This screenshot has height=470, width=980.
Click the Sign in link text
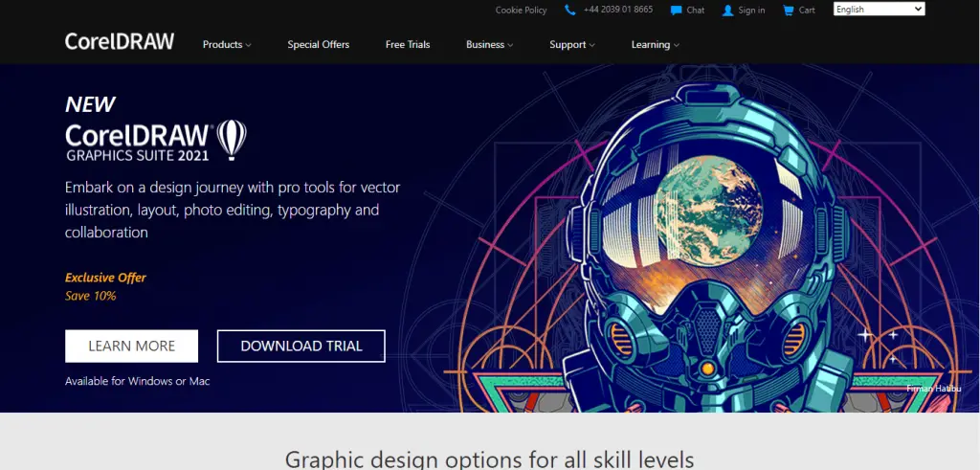click(x=751, y=10)
